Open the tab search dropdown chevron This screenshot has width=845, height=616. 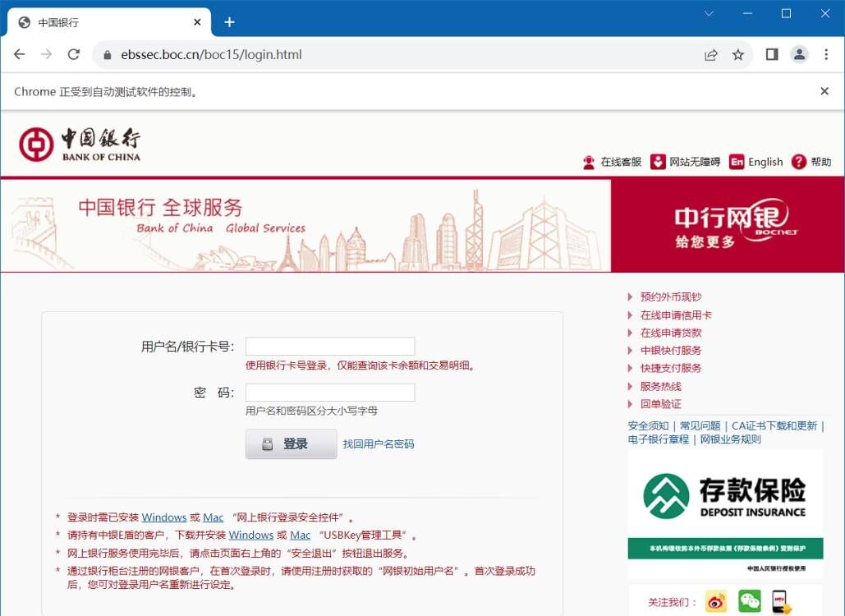point(710,13)
